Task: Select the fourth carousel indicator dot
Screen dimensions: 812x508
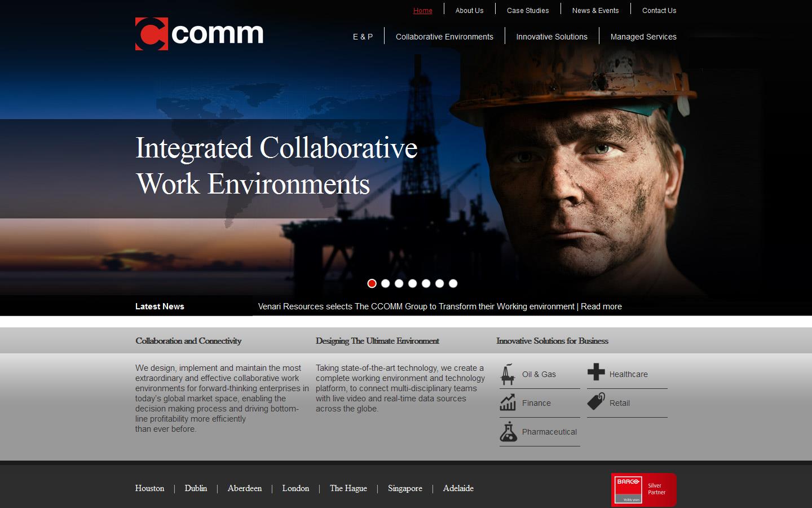Action: [413, 283]
